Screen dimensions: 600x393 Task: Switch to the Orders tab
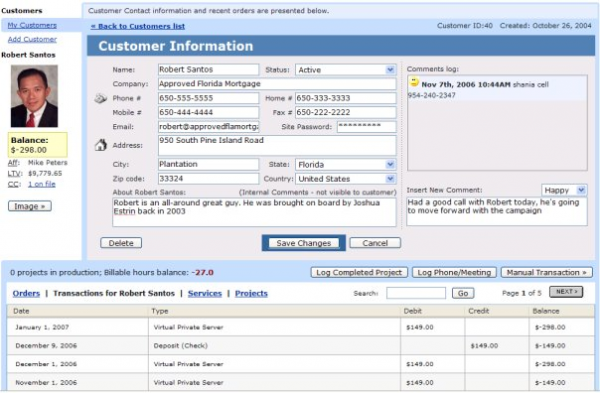26,294
